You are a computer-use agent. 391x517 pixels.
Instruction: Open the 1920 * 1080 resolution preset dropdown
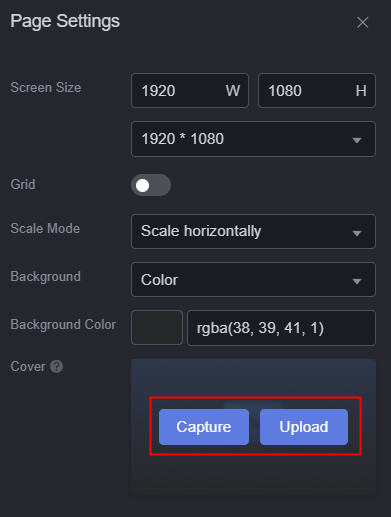tap(253, 139)
